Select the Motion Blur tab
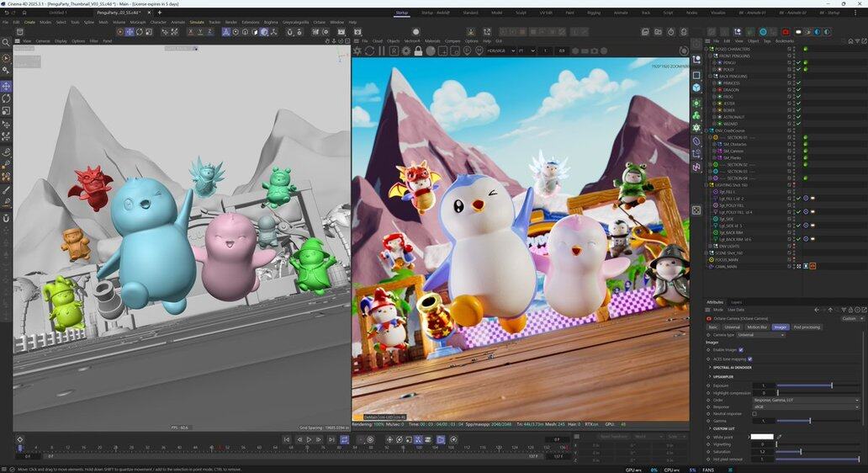The image size is (868, 473). 757,327
